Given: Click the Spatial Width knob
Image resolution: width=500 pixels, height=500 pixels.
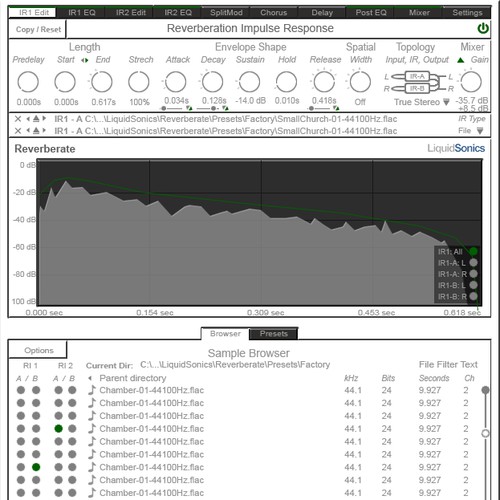Looking at the screenshot, I should coord(360,82).
